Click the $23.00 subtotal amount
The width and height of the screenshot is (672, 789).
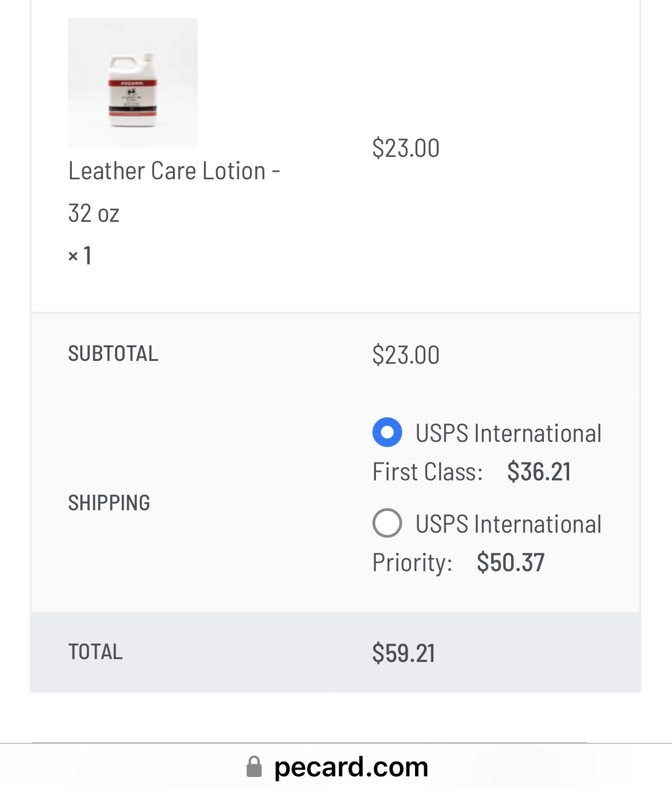(x=406, y=355)
